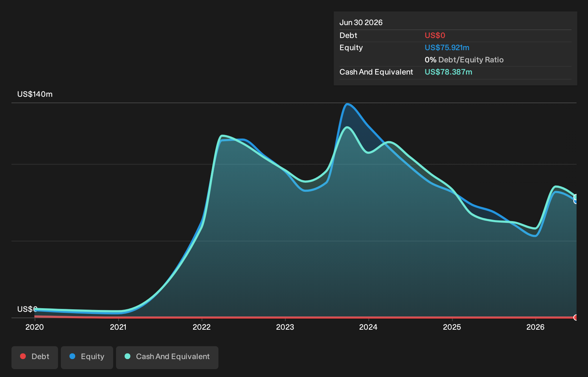This screenshot has width=588, height=377.
Task: Click the 0% Debt/Equity Ratio text
Action: [464, 60]
